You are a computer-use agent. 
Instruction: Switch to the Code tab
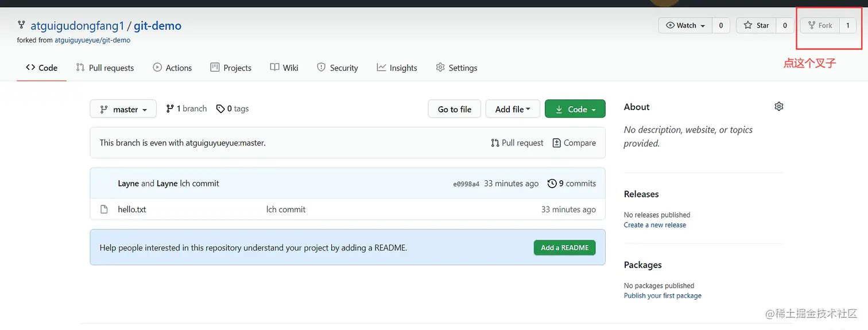click(42, 68)
